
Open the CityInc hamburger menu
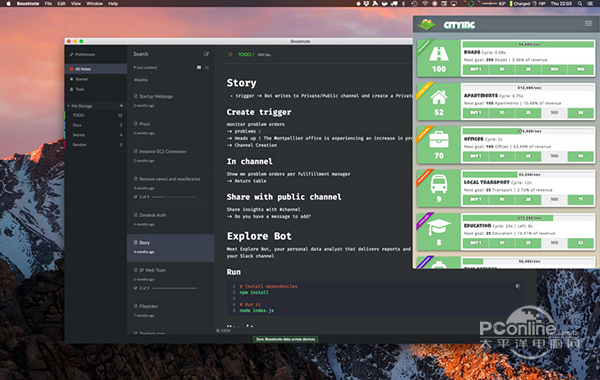click(588, 24)
